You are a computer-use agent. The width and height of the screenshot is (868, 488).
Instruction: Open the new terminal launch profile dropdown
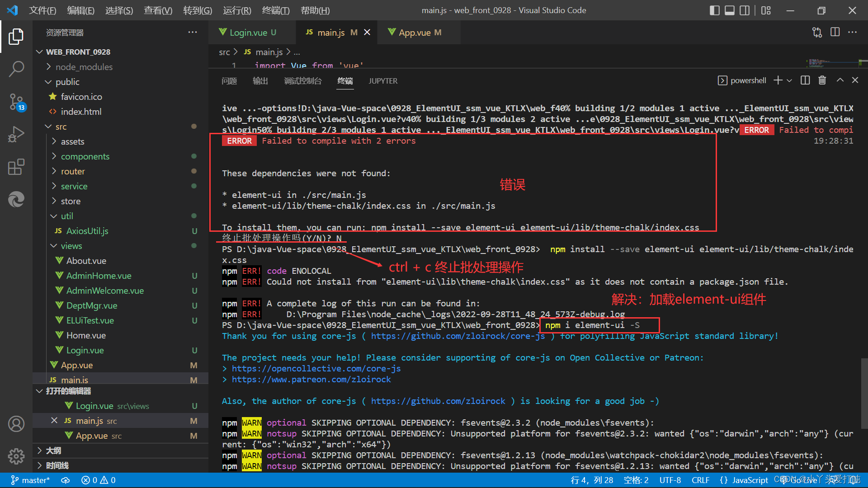click(789, 80)
